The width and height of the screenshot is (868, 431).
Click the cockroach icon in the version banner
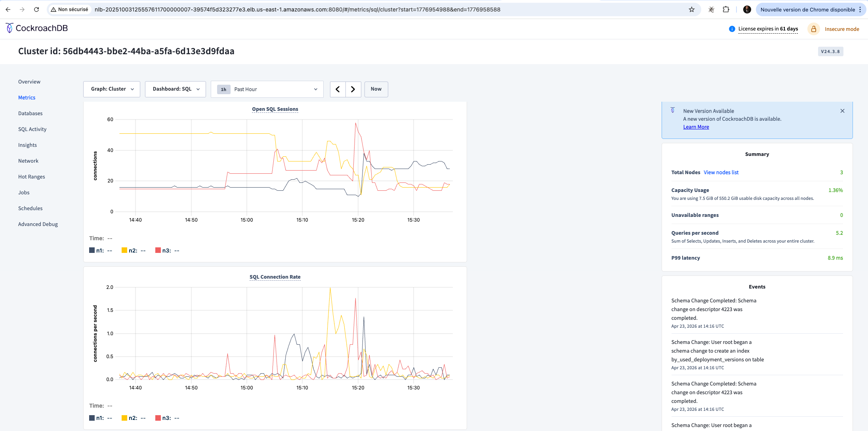672,110
